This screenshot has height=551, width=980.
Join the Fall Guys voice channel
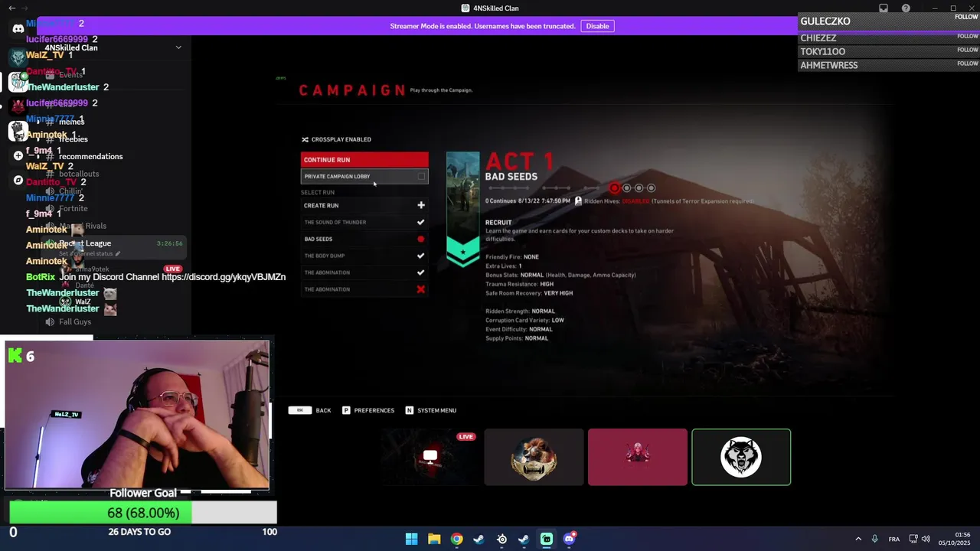tap(75, 322)
